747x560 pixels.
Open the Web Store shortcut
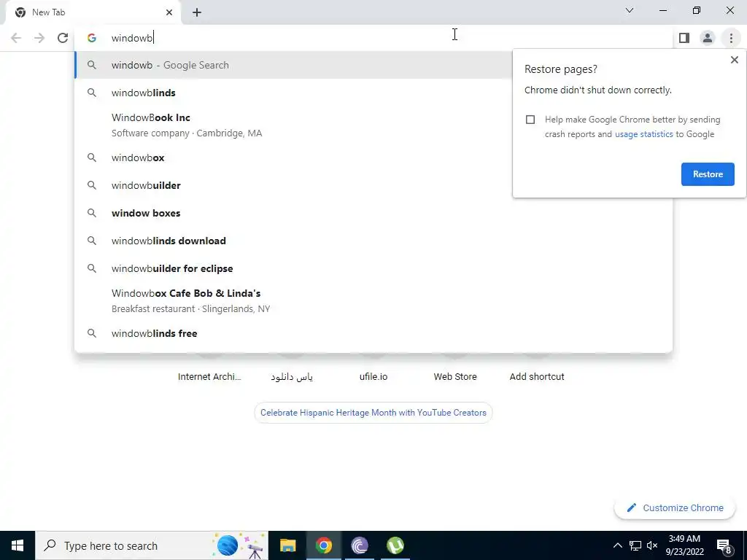click(x=455, y=376)
